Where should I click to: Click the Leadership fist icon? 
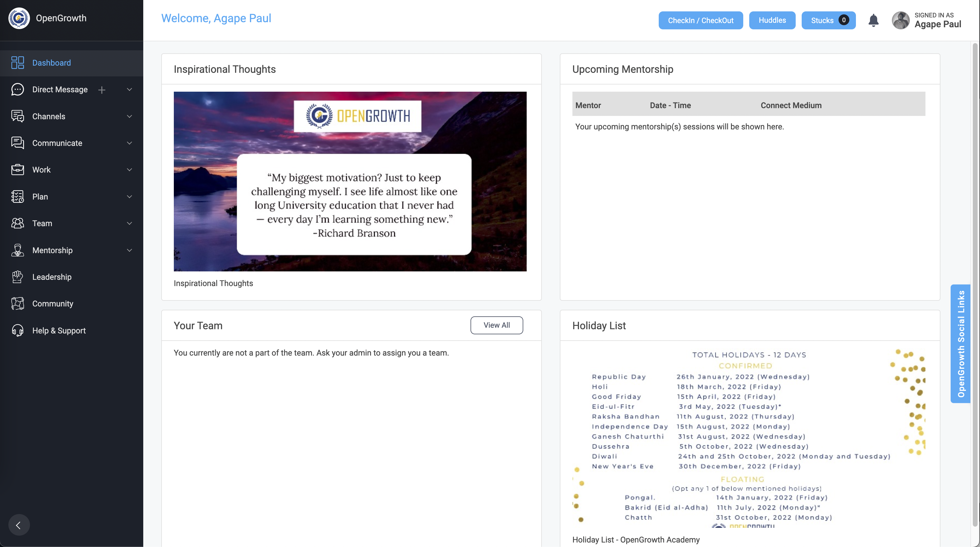tap(17, 277)
